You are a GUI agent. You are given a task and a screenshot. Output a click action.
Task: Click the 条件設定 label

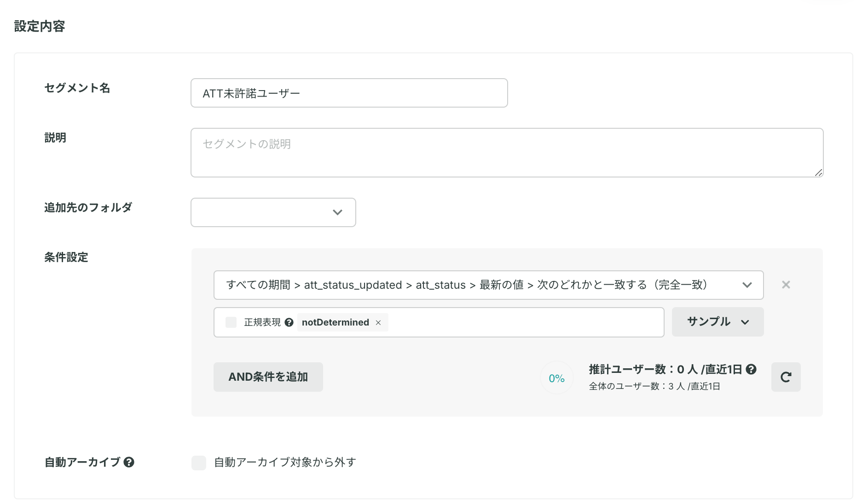pyautogui.click(x=66, y=257)
